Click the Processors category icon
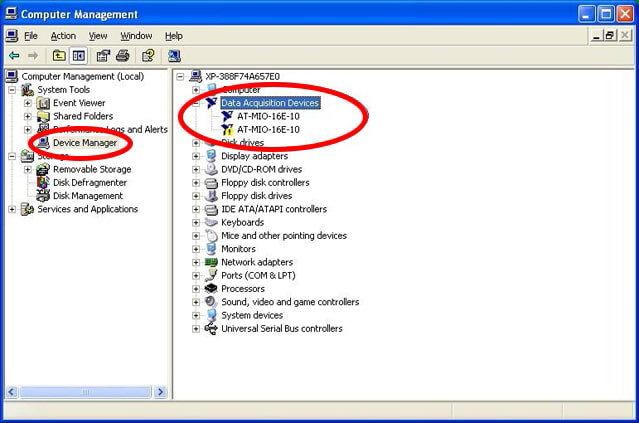 click(x=211, y=289)
